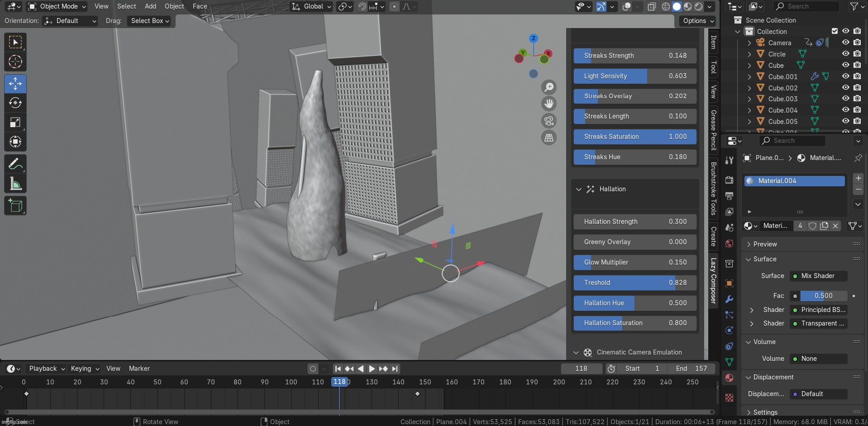Pick the Measure tool

(x=15, y=184)
